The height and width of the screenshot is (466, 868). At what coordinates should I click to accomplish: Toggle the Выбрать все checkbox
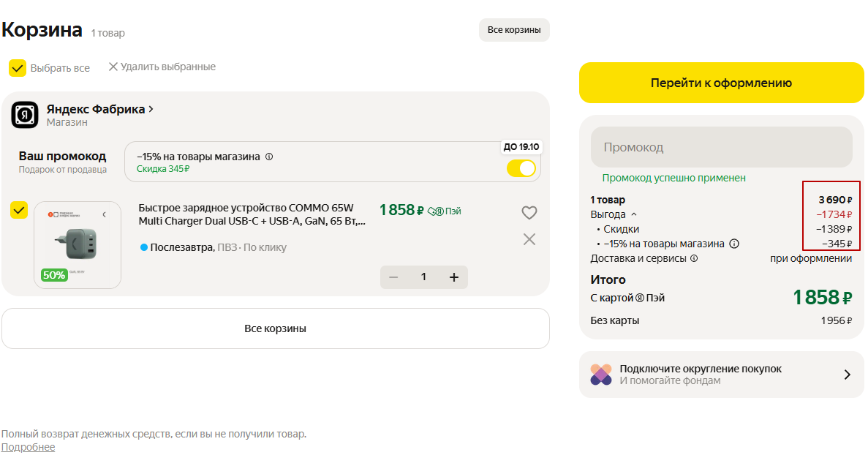click(18, 68)
